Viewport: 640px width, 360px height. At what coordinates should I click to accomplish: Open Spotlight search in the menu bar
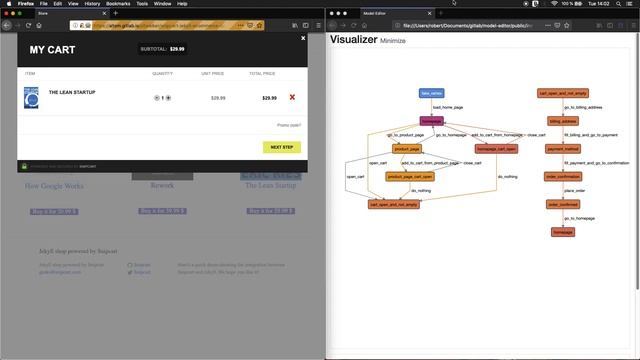click(x=618, y=3)
